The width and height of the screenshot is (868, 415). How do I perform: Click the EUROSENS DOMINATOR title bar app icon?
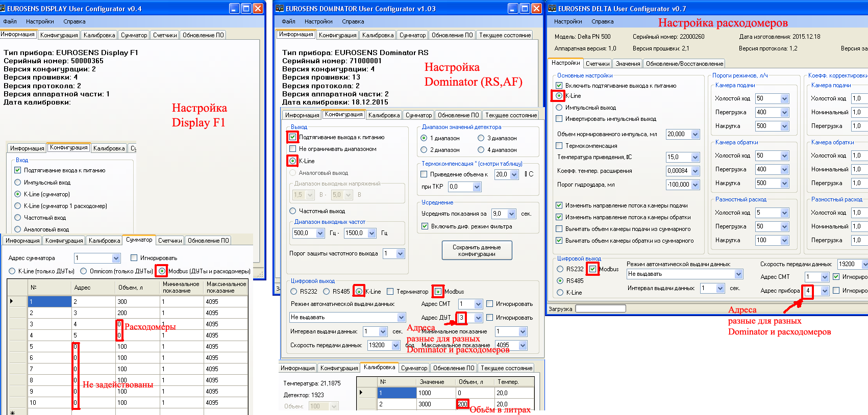[x=280, y=8]
